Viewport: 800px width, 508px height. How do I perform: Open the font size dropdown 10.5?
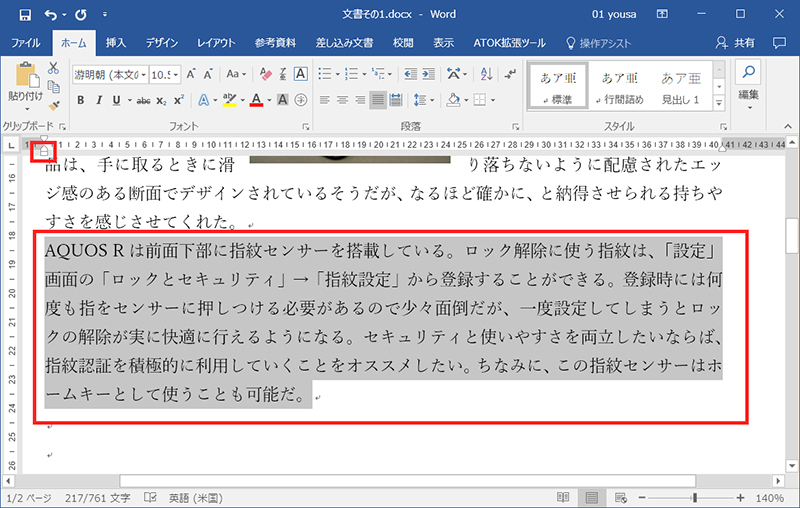coord(176,75)
